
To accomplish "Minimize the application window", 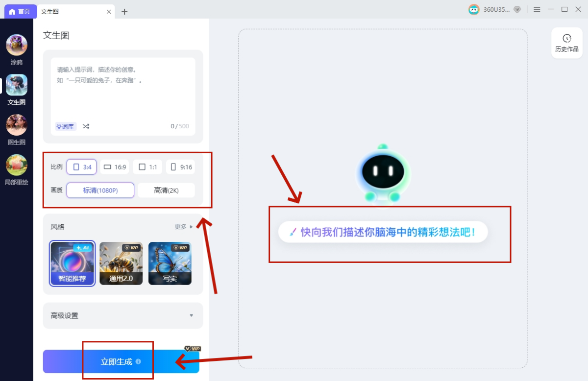I will point(551,9).
